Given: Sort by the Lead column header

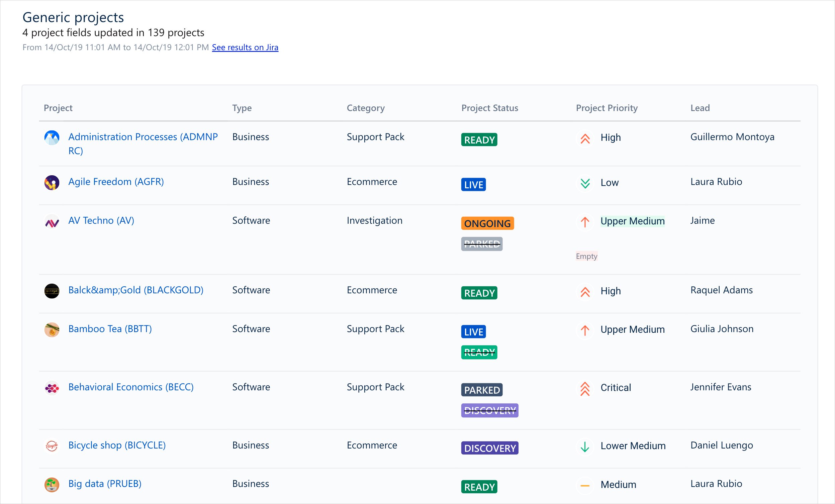Looking at the screenshot, I should (700, 108).
